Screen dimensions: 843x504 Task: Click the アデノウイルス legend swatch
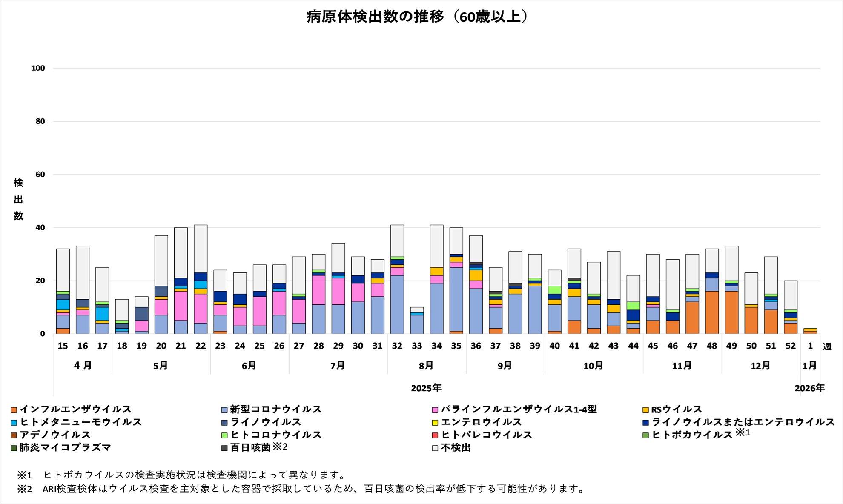[x=14, y=435]
